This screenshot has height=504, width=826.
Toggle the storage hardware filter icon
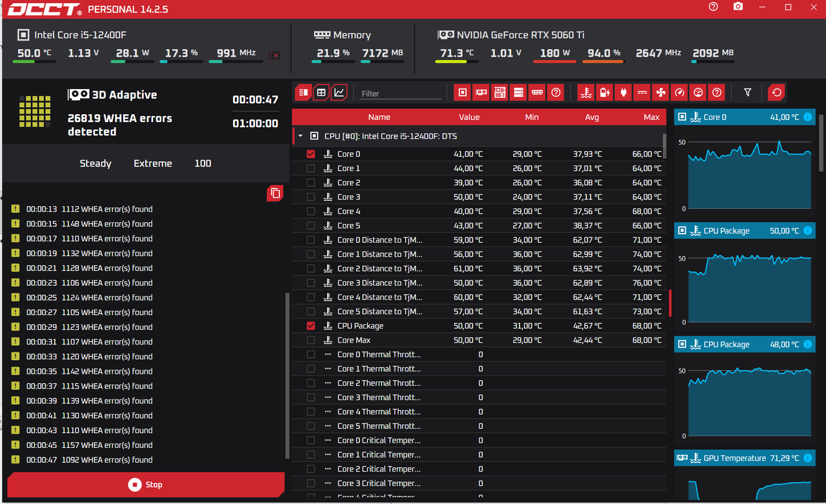tap(518, 93)
